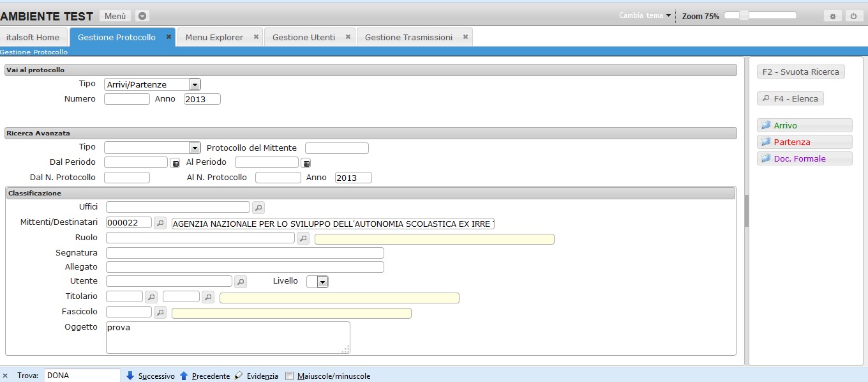Click the magnifier icon next to Uffici
This screenshot has height=382, width=868.
[258, 208]
